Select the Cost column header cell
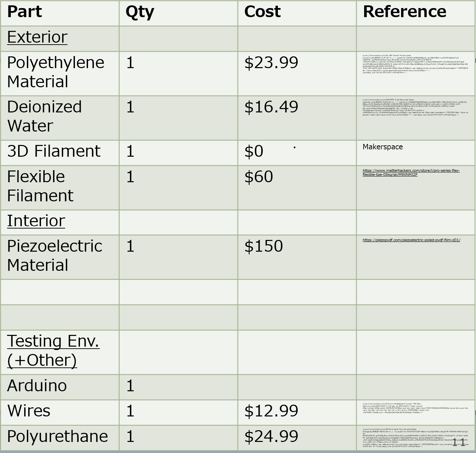The width and height of the screenshot is (476, 453). pos(297,13)
